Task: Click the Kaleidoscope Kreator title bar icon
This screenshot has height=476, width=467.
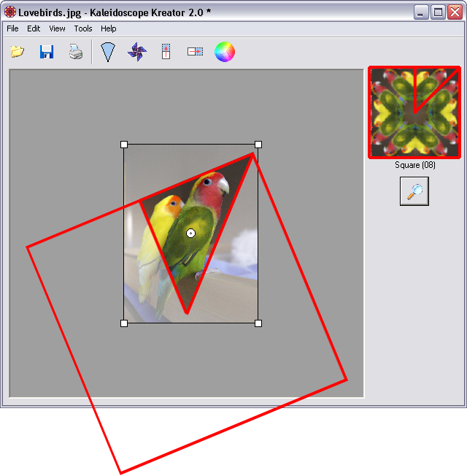Action: (x=10, y=12)
